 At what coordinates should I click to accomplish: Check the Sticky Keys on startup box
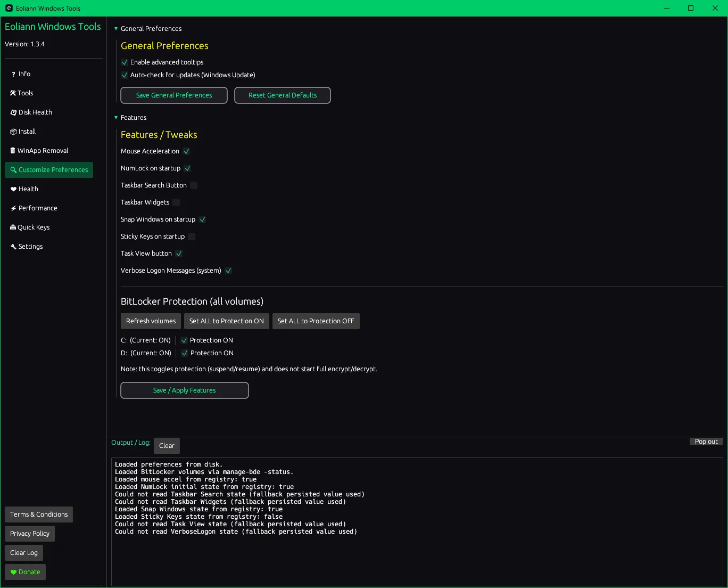pyautogui.click(x=192, y=236)
